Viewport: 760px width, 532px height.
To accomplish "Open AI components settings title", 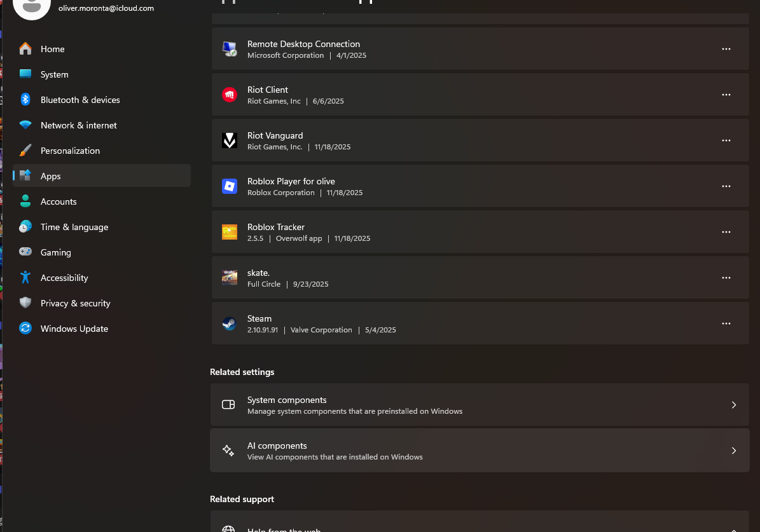I will pos(277,446).
